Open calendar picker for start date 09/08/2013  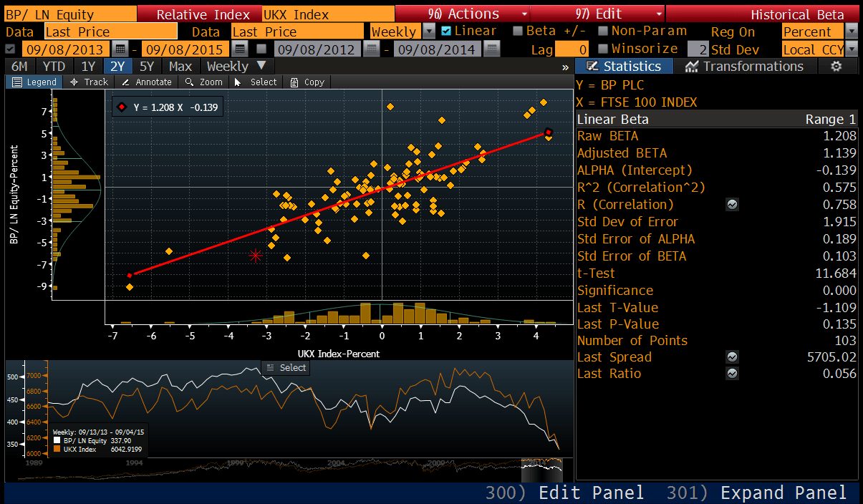120,49
